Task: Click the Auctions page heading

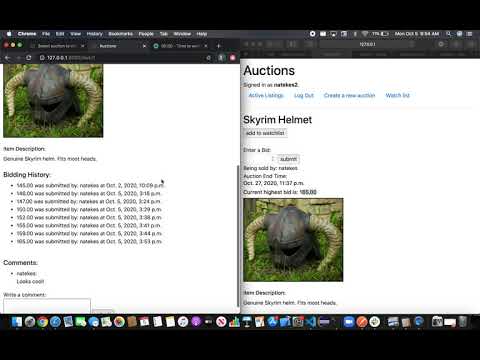Action: (x=269, y=71)
